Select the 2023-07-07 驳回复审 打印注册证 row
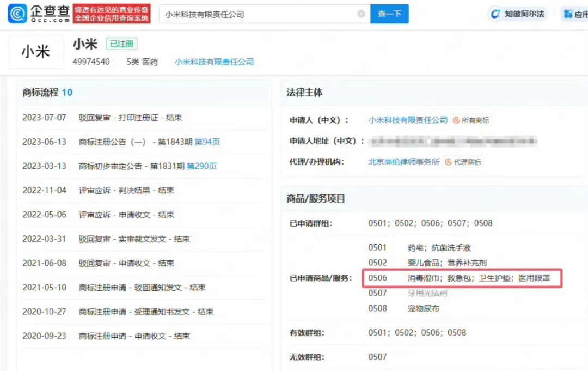The width and height of the screenshot is (588, 371). point(144,118)
